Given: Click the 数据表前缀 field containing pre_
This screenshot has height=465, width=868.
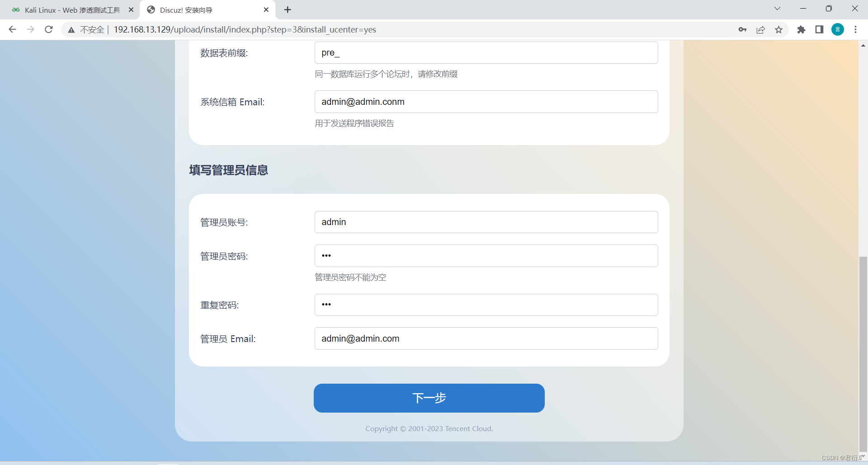Looking at the screenshot, I should pyautogui.click(x=486, y=52).
